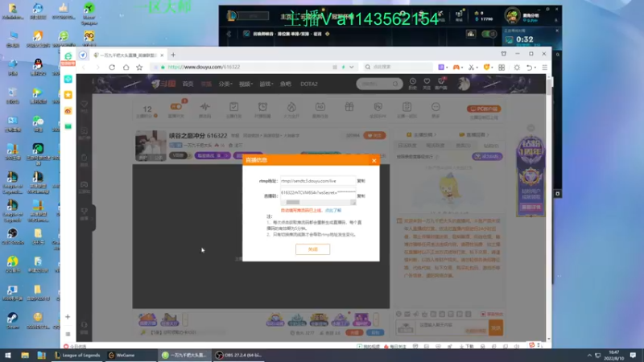Click the orange follow heart button
The height and width of the screenshot is (362, 644).
[374, 135]
